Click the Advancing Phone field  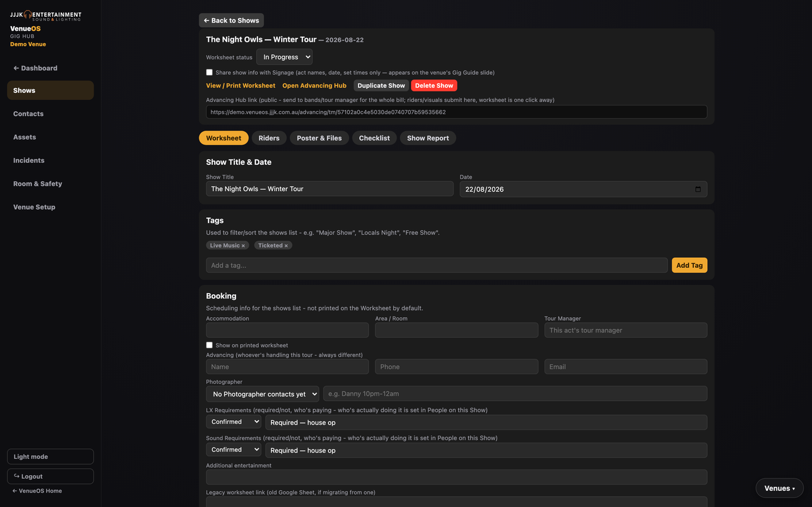coord(457,367)
